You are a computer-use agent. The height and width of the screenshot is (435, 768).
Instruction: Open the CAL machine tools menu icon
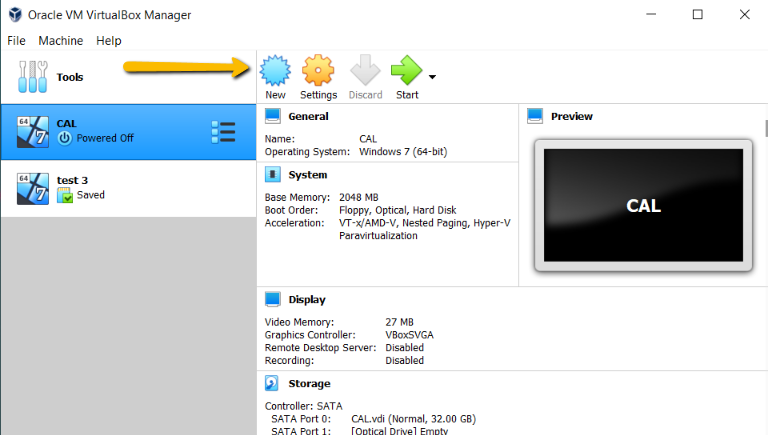[x=223, y=132]
